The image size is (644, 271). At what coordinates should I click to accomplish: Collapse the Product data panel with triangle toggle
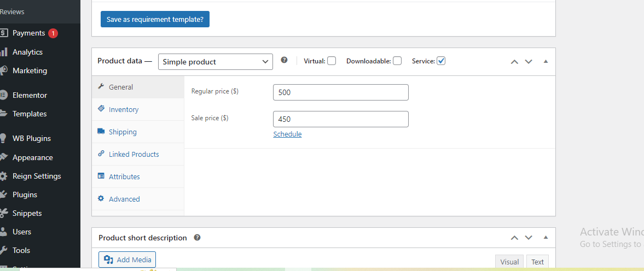pyautogui.click(x=546, y=61)
